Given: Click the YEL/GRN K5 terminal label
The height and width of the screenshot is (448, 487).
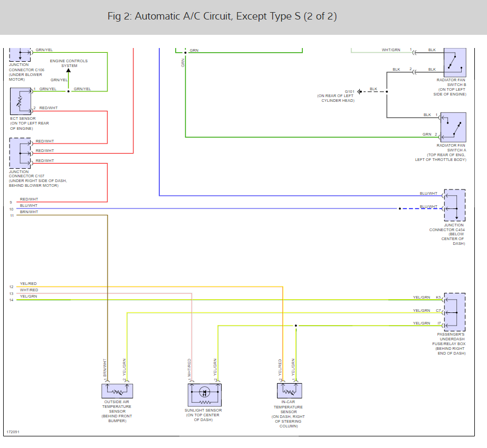Looking at the screenshot, I should (427, 297).
